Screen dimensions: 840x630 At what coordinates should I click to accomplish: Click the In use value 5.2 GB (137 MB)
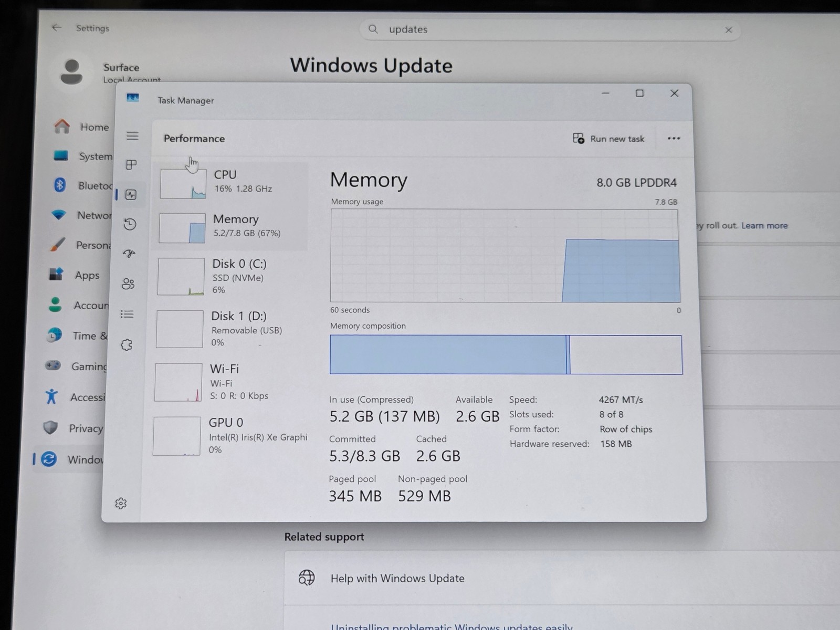tap(384, 416)
